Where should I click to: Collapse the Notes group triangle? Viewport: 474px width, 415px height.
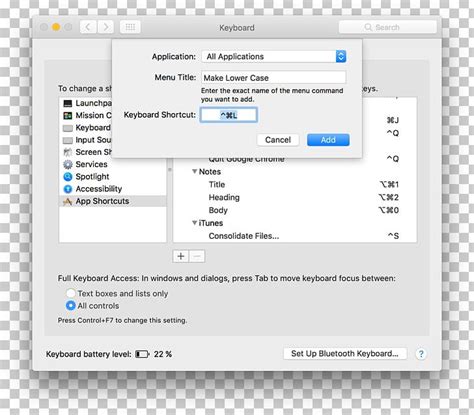[x=194, y=171]
